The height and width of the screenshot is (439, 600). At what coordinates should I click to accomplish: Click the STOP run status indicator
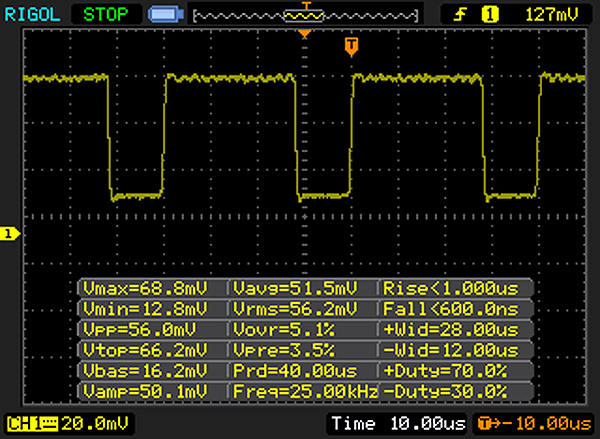click(106, 14)
